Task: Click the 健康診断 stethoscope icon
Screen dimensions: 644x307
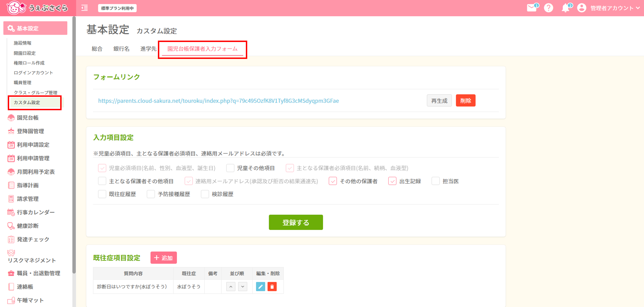Action: tap(11, 226)
